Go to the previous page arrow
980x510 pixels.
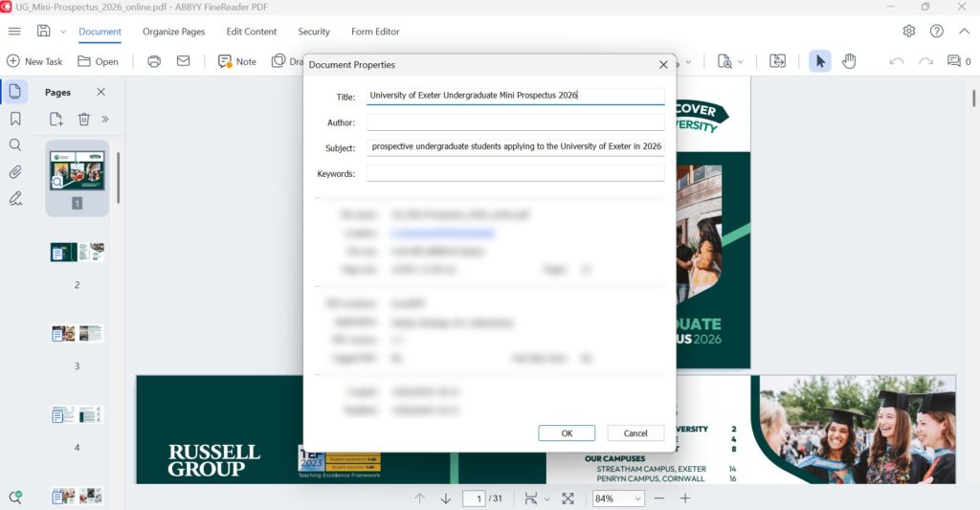tap(419, 499)
